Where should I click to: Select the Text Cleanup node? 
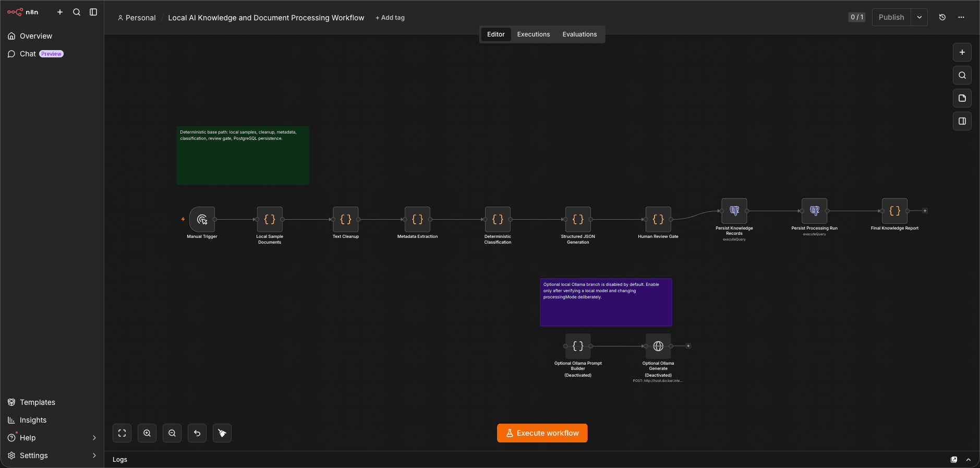point(346,220)
